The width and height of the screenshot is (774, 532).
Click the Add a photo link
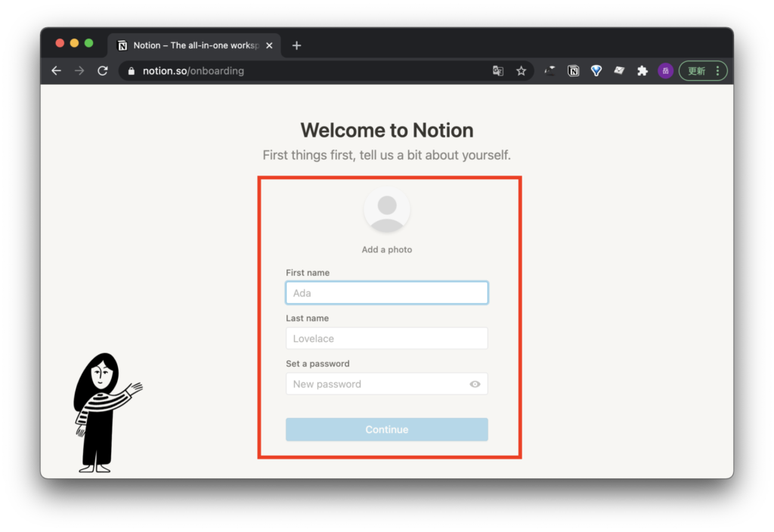coord(387,249)
